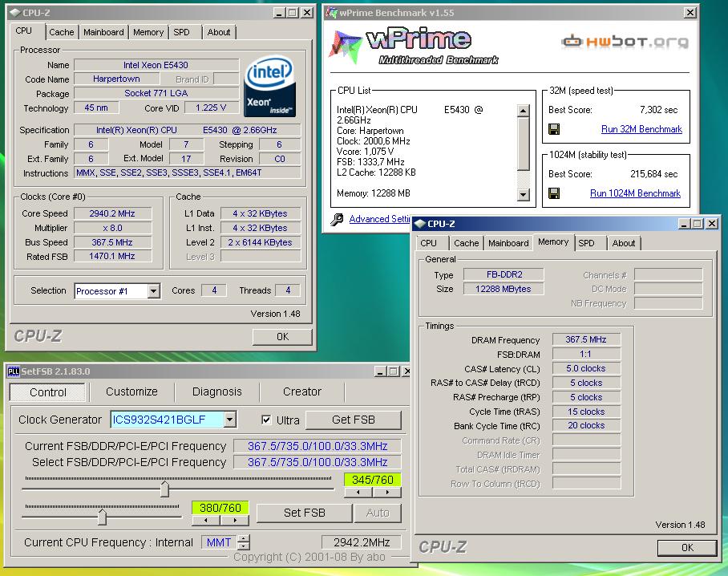Click the CPU List scrollbar down arrow
728x576 pixels.
pyautogui.click(x=524, y=195)
